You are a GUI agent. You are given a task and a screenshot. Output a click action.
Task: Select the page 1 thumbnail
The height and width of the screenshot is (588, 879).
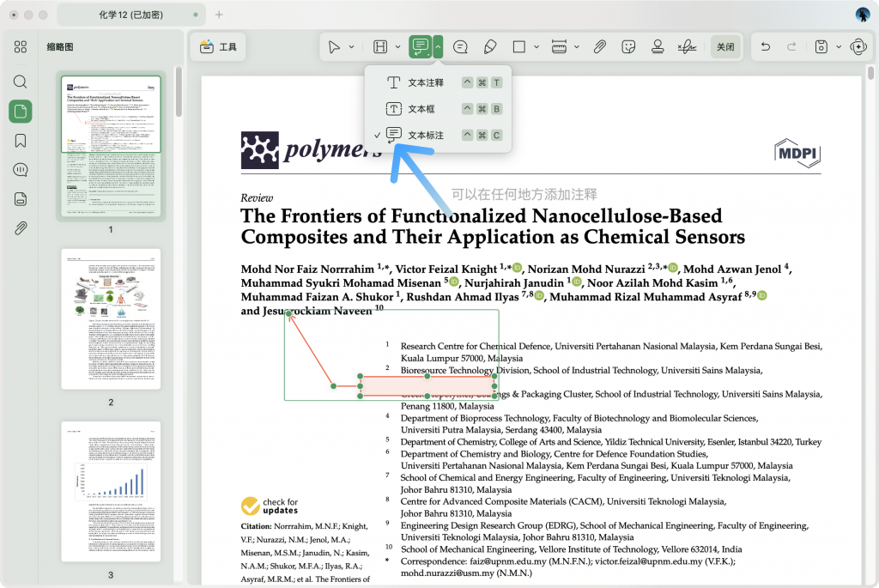[111, 147]
